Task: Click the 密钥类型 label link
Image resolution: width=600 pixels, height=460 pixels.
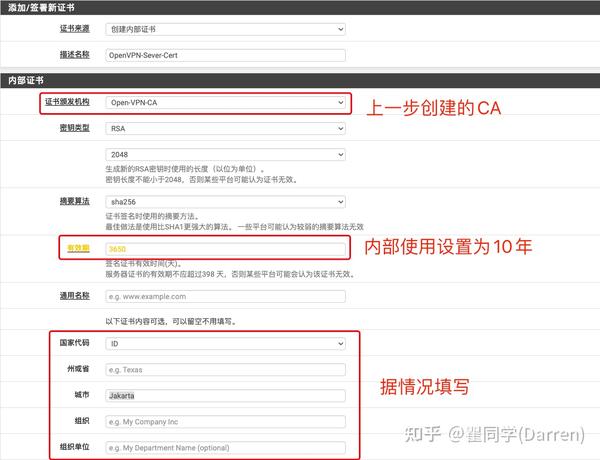Action: pyautogui.click(x=75, y=128)
